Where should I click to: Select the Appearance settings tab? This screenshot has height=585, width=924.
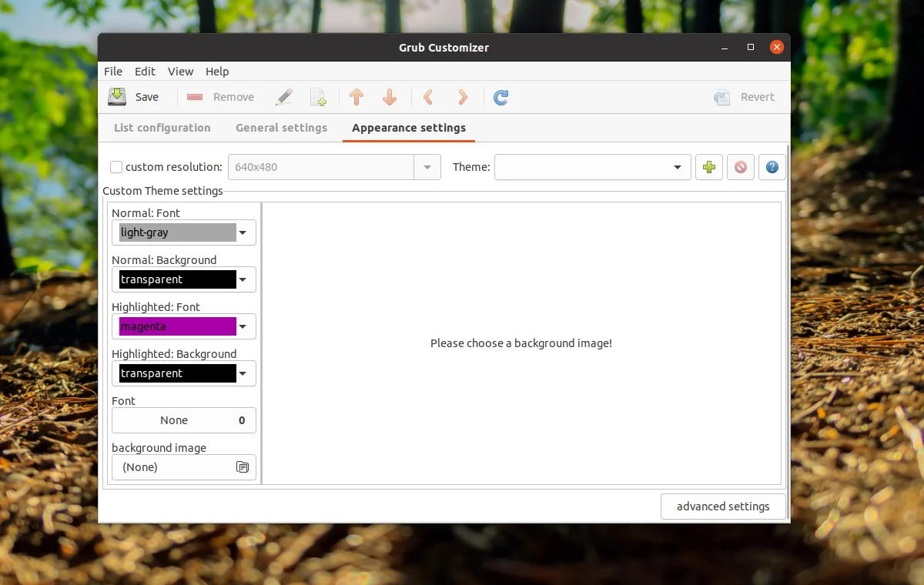pyautogui.click(x=409, y=128)
